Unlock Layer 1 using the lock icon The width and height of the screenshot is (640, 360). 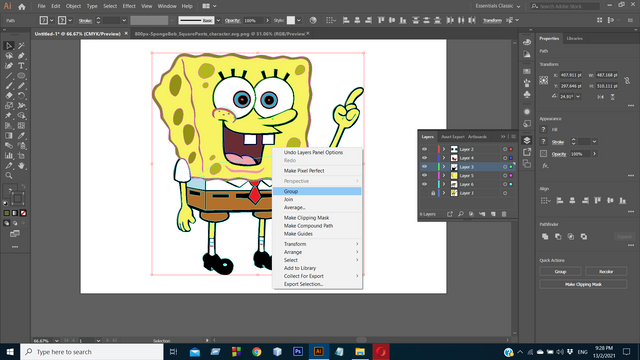click(433, 193)
